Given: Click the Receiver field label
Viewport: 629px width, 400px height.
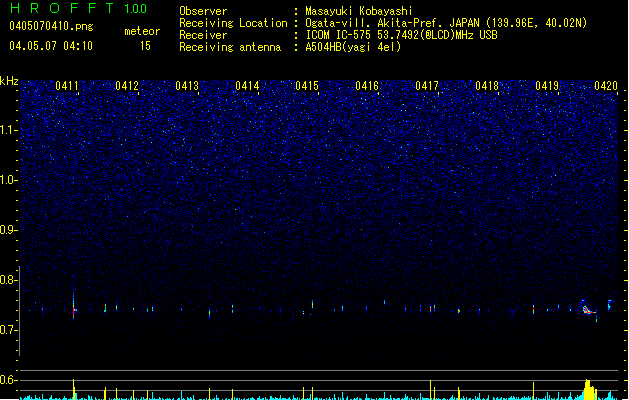Looking at the screenshot, I should click(x=203, y=35).
